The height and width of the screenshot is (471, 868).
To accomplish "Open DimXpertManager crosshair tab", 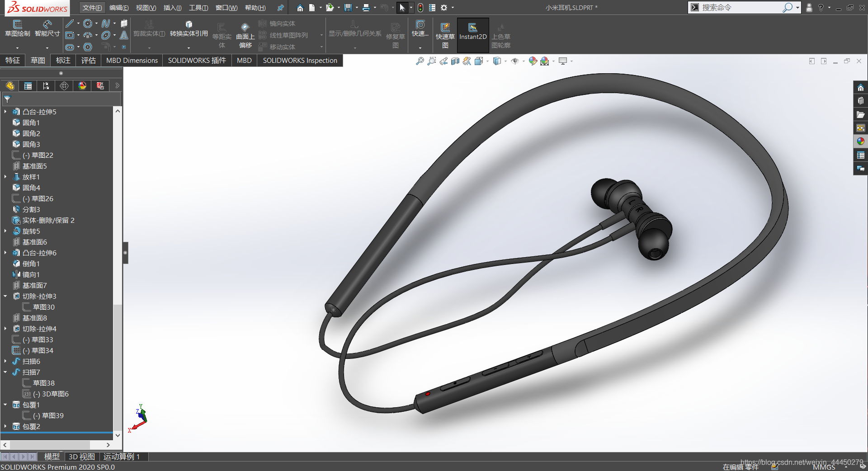I will click(x=64, y=86).
